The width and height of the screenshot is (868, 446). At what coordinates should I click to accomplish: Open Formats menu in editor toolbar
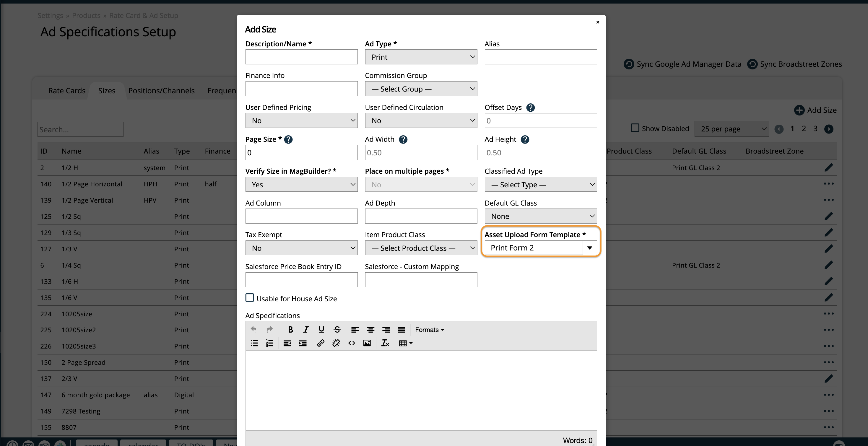pyautogui.click(x=429, y=329)
